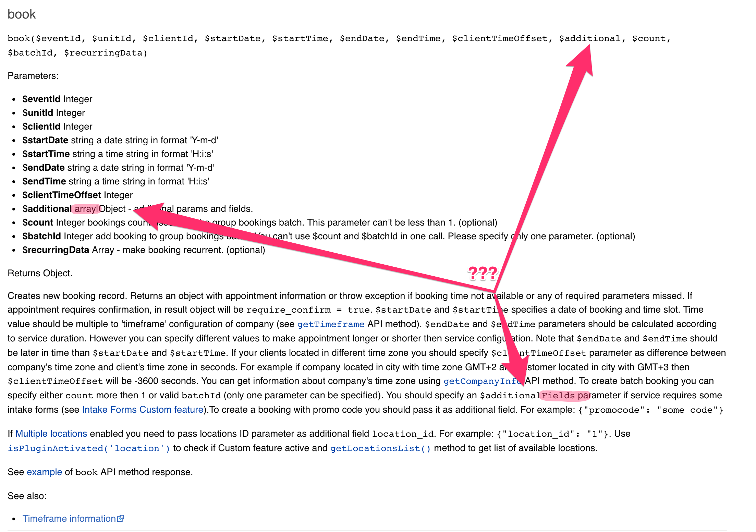Click the isPluginActivated('location') method link
The height and width of the screenshot is (532, 756).
89,448
